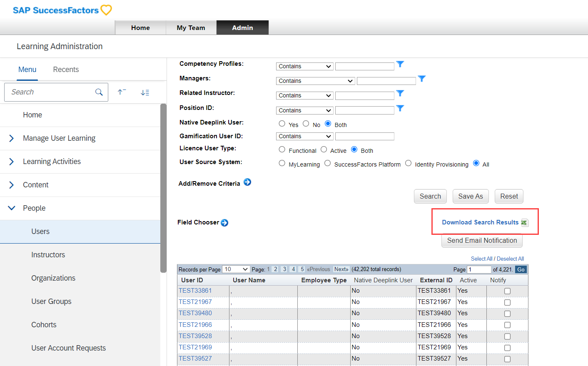Screen dimensions: 588x366
Task: Open the Records per Page dropdown
Action: [x=236, y=269]
